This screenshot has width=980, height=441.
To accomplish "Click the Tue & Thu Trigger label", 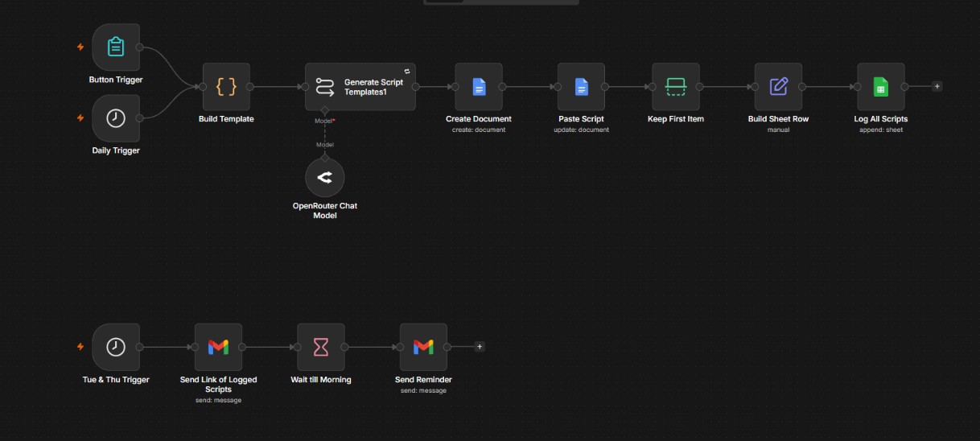I will point(116,380).
